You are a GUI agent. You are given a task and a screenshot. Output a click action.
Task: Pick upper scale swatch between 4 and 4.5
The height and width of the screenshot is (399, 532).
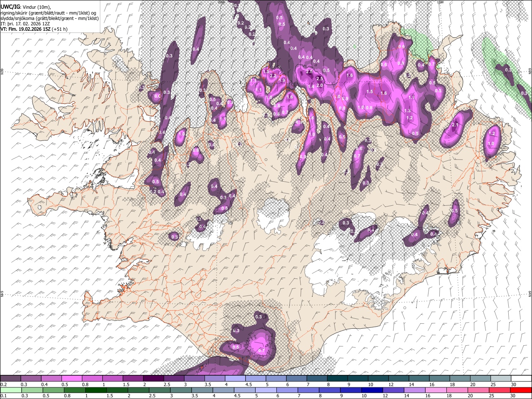coord(235,379)
